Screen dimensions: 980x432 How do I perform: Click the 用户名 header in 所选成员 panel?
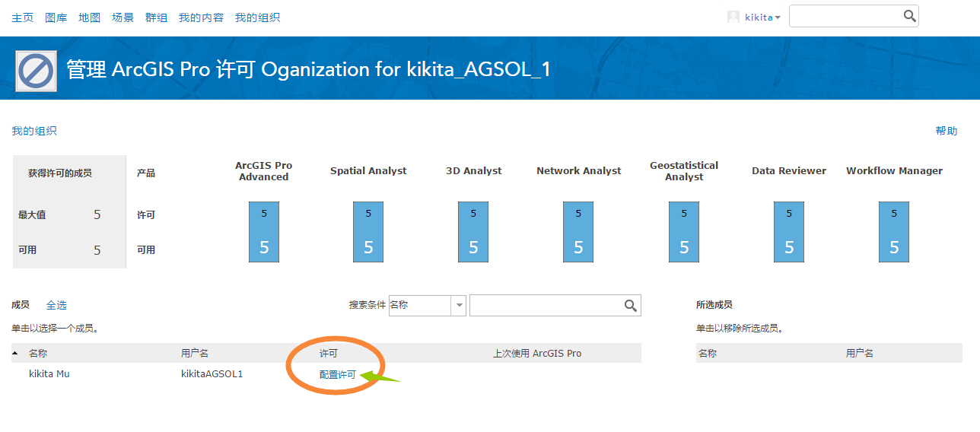tap(860, 353)
